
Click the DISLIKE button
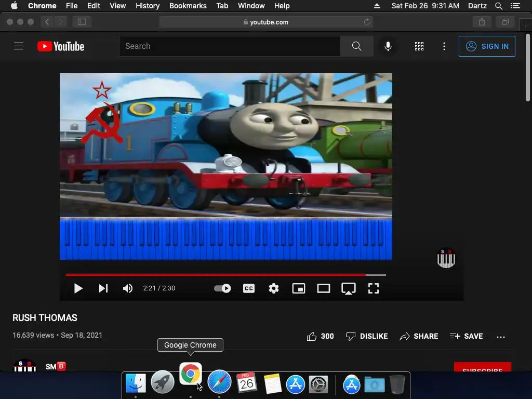pos(366,336)
